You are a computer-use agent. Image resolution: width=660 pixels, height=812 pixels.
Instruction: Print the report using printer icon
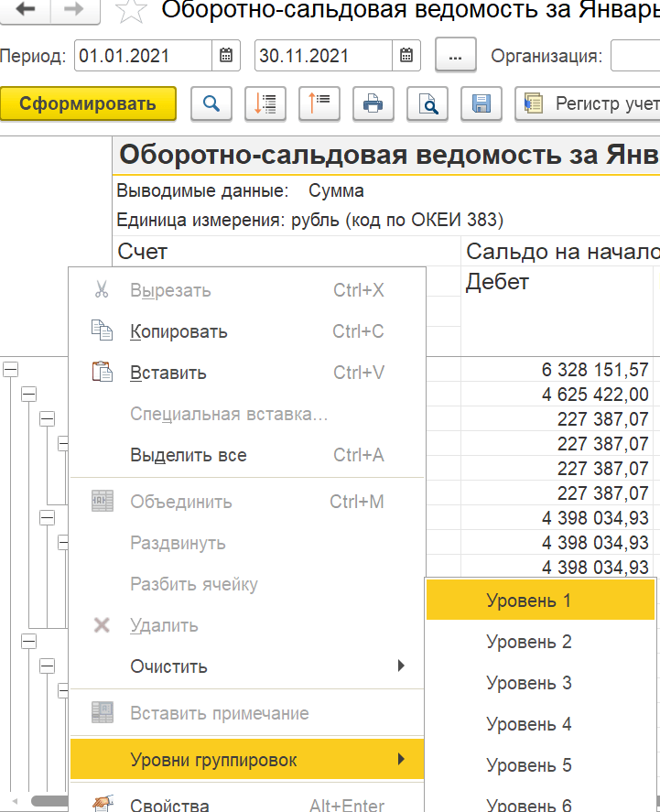[373, 103]
